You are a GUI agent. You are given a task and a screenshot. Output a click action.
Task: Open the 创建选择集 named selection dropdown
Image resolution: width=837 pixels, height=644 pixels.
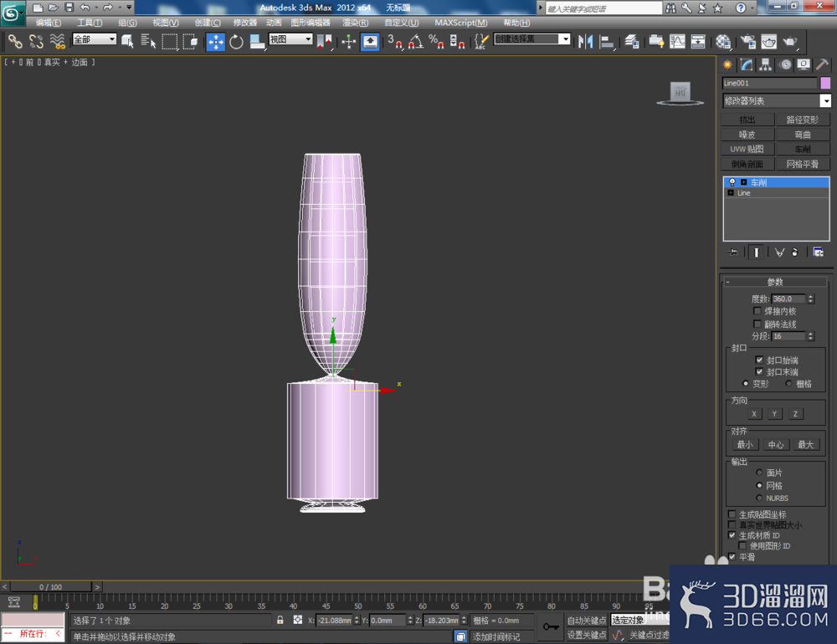tap(531, 39)
